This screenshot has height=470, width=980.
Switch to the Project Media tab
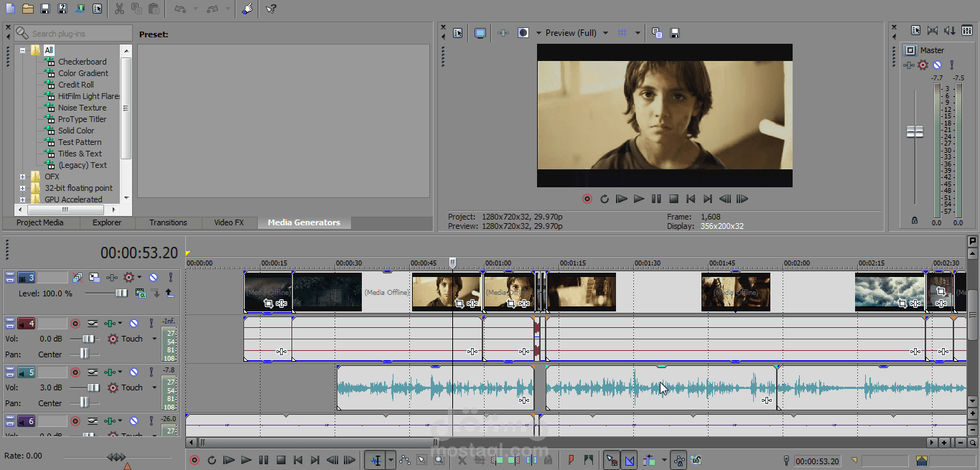point(40,222)
